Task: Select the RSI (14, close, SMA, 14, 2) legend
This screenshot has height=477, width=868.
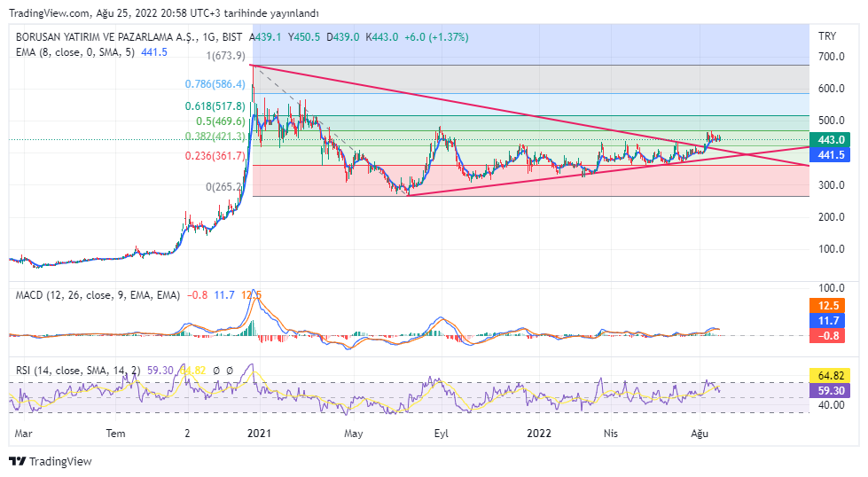Action: (78, 371)
